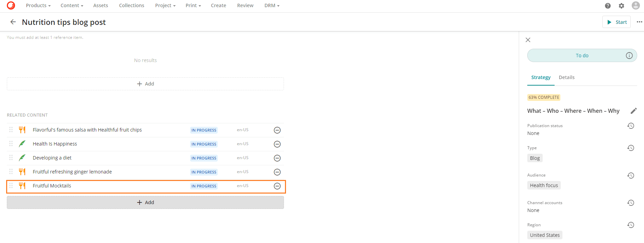Edit strategy with the pencil icon
This screenshot has height=243, width=644.
[633, 111]
